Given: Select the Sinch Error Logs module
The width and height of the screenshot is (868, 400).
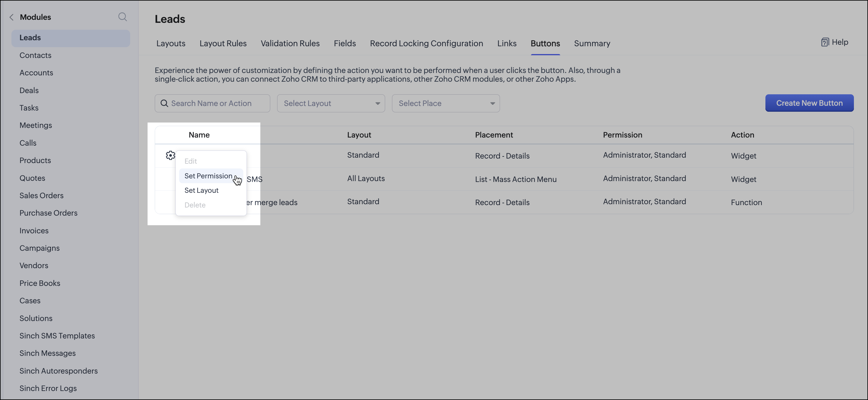Looking at the screenshot, I should 48,388.
